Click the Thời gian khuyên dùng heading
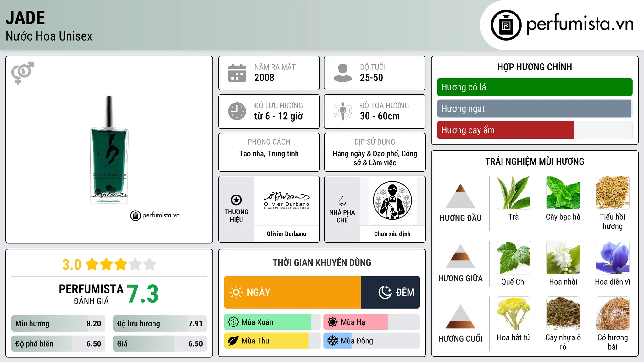Viewport: 644px width, 362px height. (322, 262)
